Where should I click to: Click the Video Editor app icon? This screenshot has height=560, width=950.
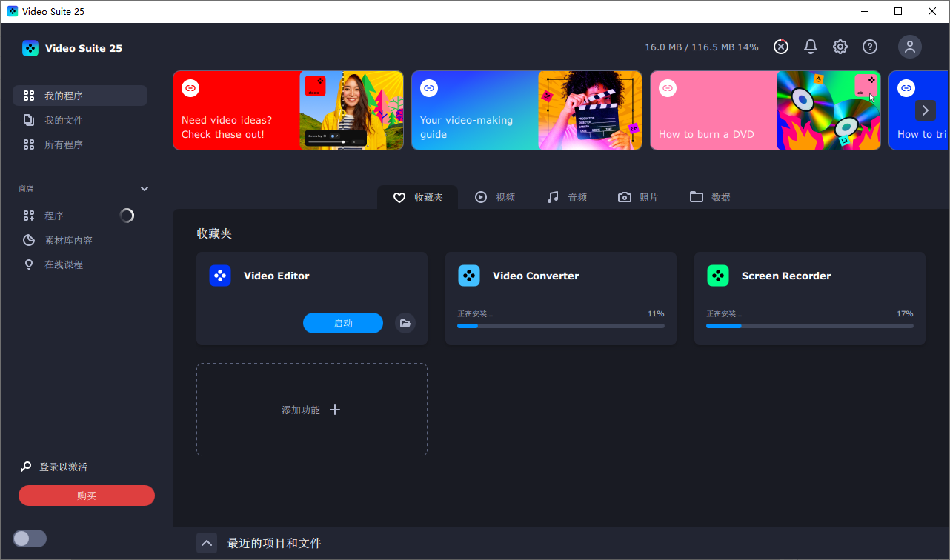pos(220,276)
